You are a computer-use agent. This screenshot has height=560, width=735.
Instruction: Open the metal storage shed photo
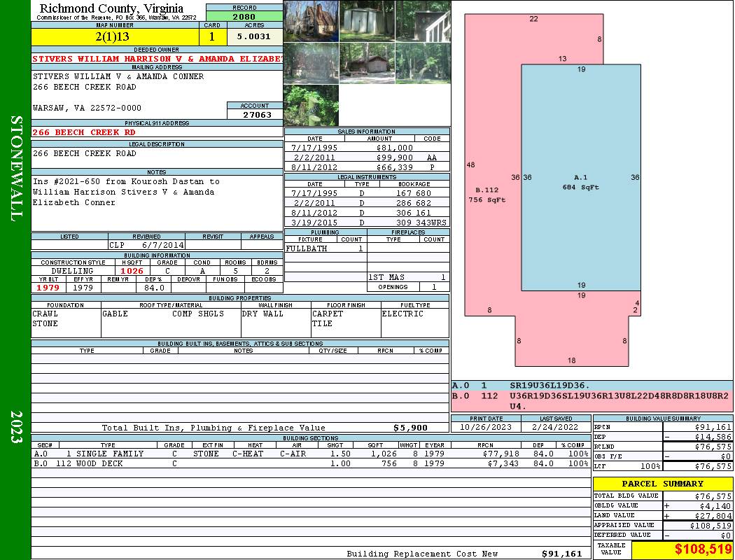tap(367, 20)
